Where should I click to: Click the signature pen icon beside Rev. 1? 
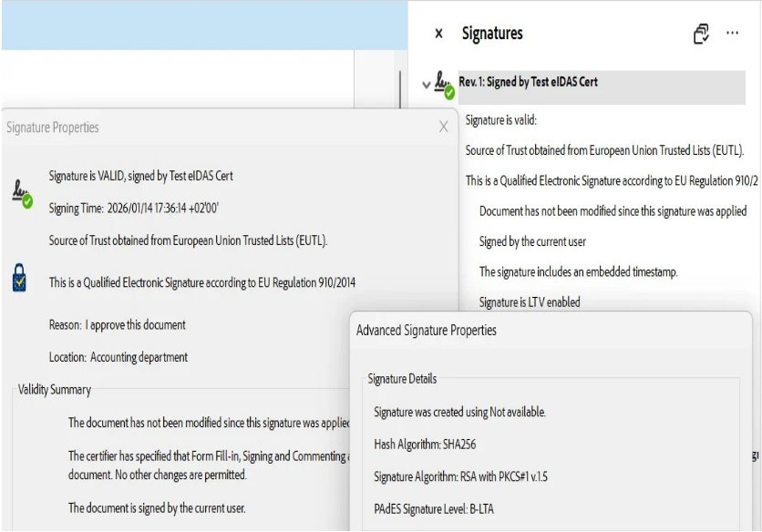coord(444,85)
